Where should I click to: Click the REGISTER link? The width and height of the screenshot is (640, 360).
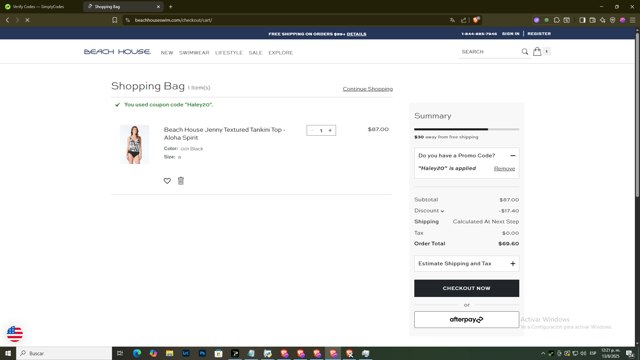pyautogui.click(x=539, y=34)
